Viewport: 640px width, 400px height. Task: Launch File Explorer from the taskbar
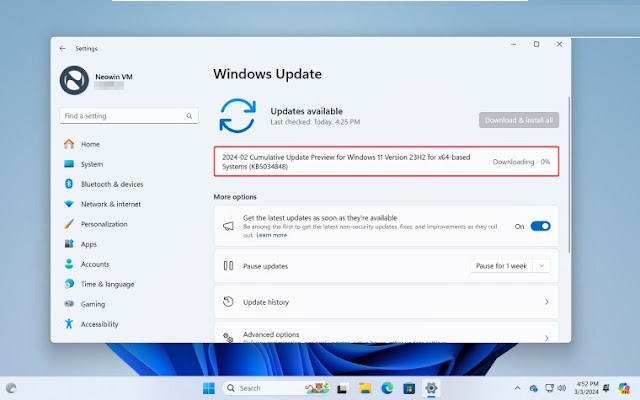[x=365, y=388]
